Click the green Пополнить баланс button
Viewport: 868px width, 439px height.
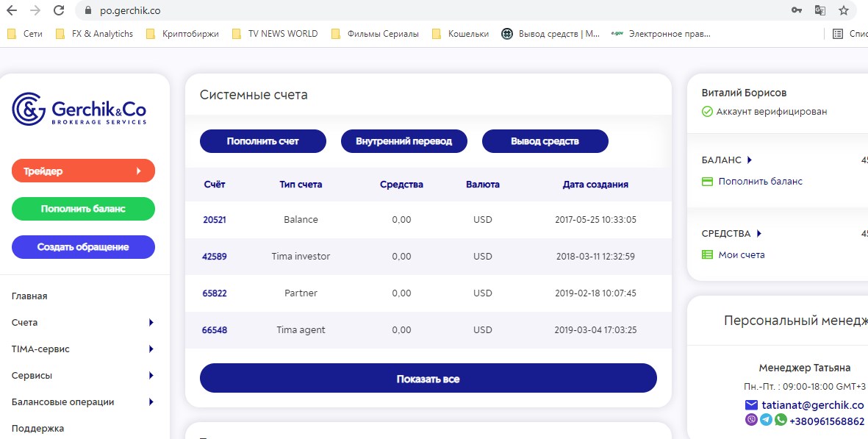click(83, 209)
